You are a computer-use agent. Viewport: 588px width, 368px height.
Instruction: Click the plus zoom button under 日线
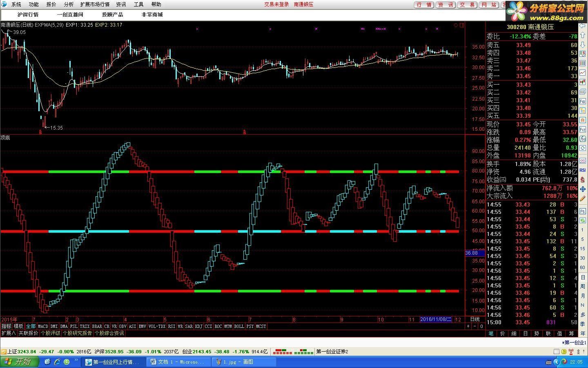[x=468, y=326]
